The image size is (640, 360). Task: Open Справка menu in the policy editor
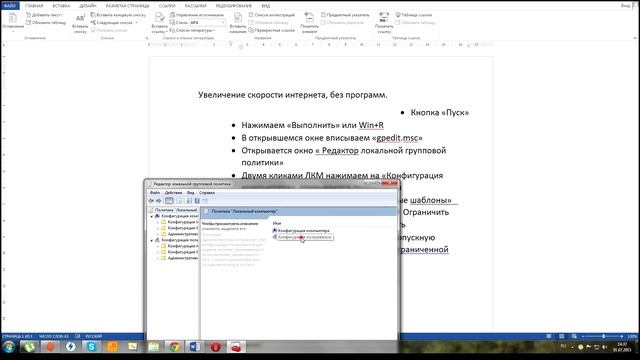point(207,193)
